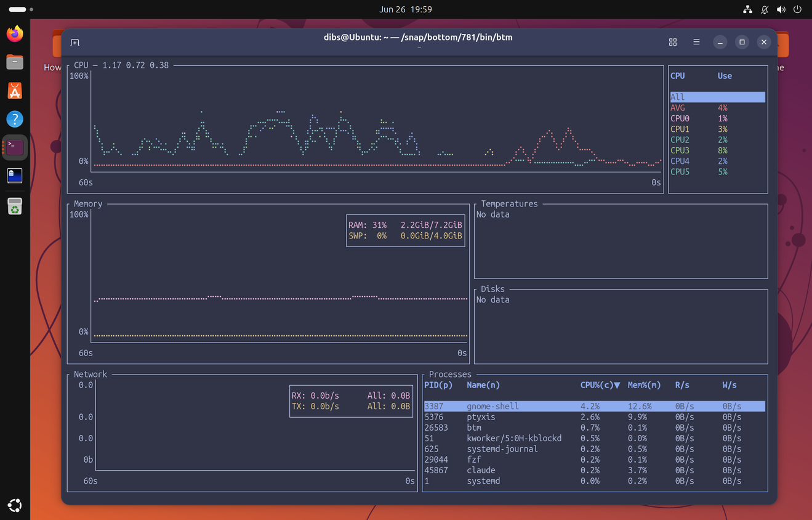
Task: Select CPU4 in the CPU legend
Action: click(718, 161)
